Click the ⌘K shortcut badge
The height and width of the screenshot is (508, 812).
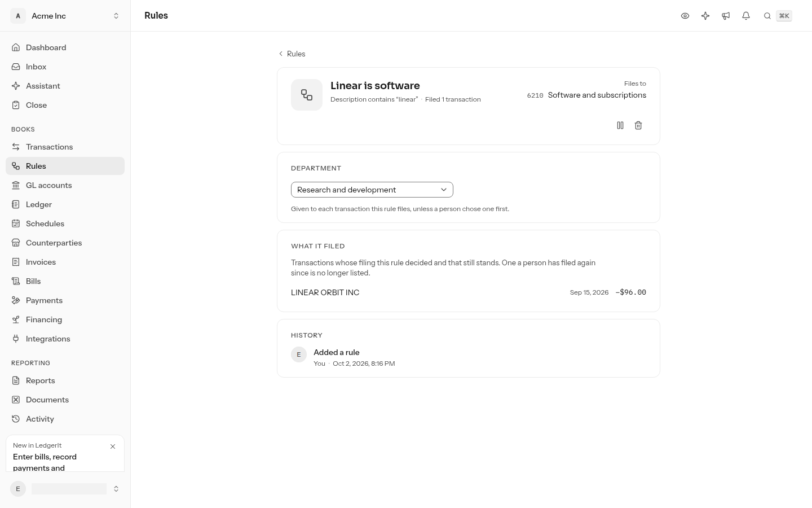(784, 16)
